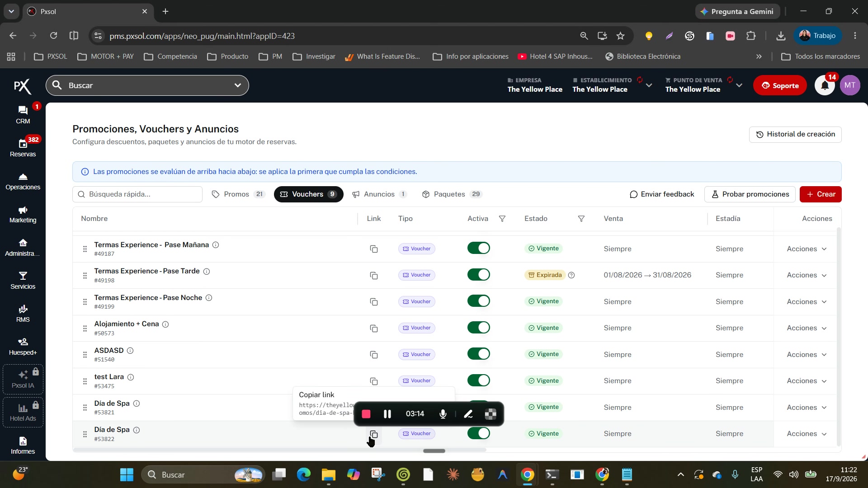Switch to the Paquetes tab

[x=452, y=194]
